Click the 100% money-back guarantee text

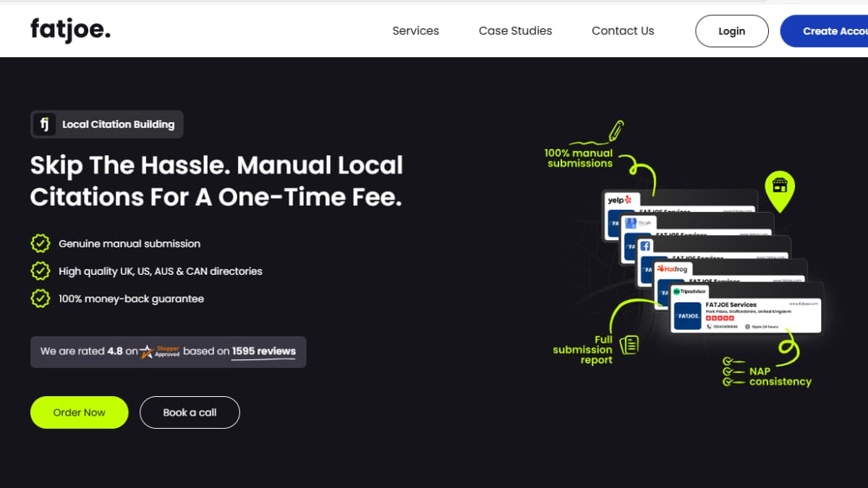tap(131, 299)
